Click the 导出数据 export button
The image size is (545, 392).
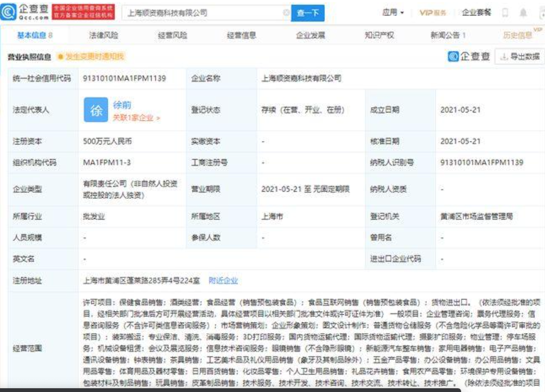pos(520,57)
